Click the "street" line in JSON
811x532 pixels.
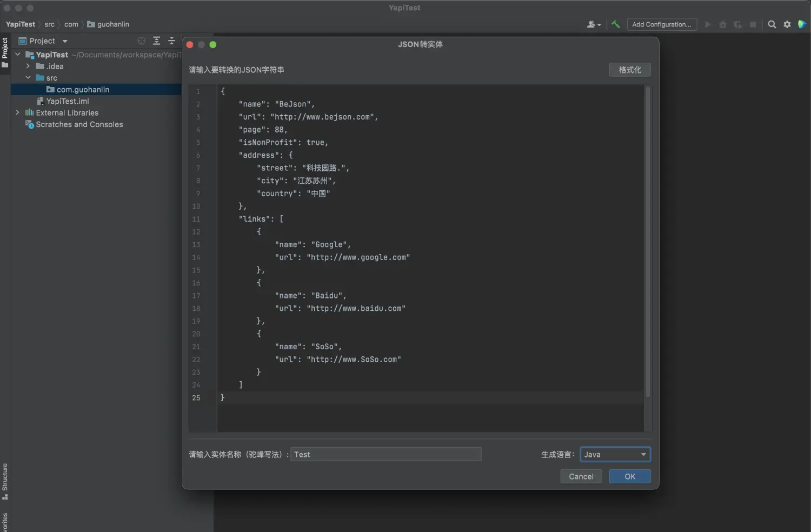pos(303,168)
